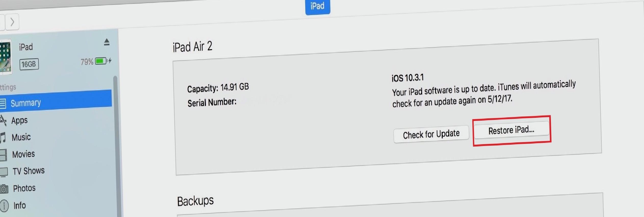Image resolution: width=644 pixels, height=217 pixels.
Task: Click the Check for Update button
Action: point(431,134)
